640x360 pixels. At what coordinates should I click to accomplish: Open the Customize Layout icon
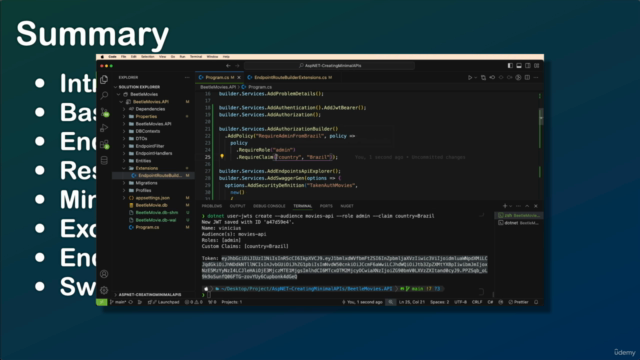tap(536, 66)
